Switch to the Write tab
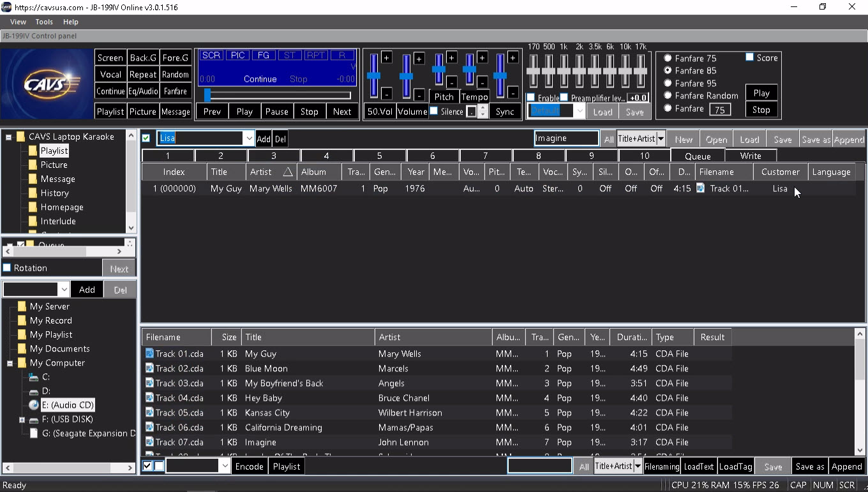 coord(751,156)
